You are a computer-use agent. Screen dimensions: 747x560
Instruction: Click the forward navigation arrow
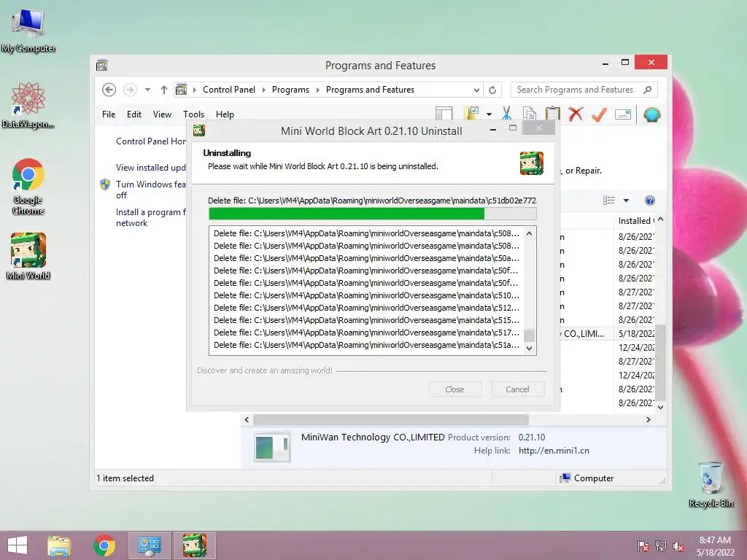(130, 90)
